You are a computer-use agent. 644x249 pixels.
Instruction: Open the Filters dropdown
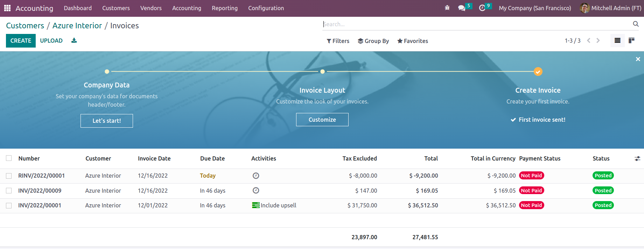click(x=338, y=41)
